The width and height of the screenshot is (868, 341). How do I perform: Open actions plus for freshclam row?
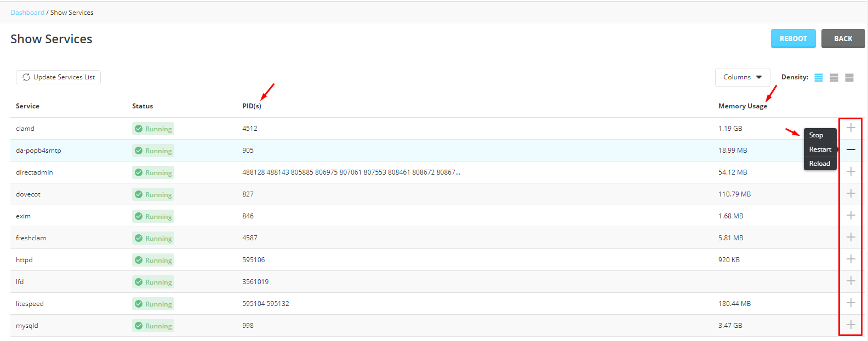(x=850, y=238)
